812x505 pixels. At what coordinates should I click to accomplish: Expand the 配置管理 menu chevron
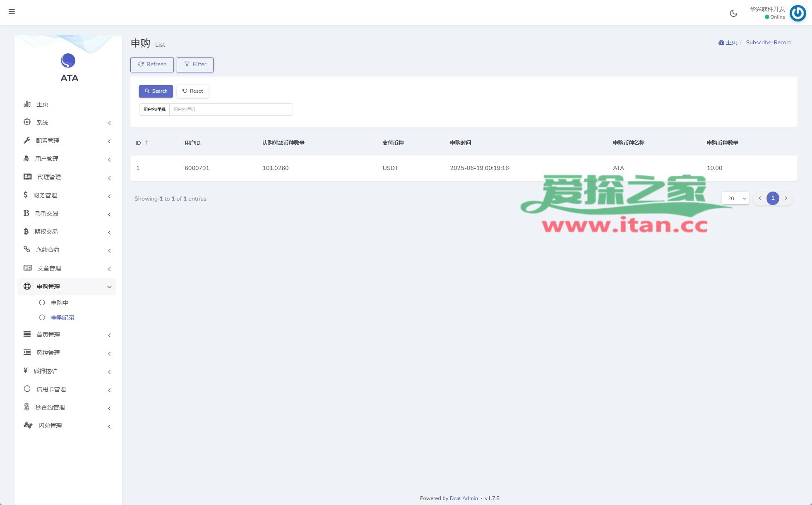109,141
